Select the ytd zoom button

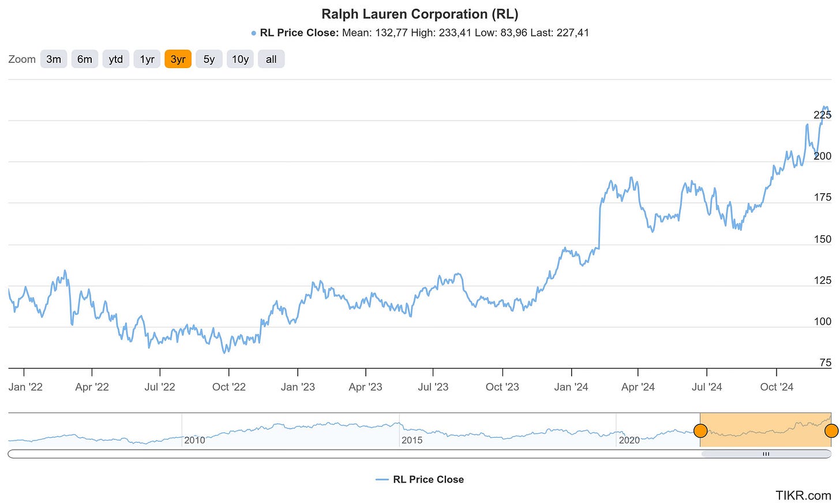116,59
